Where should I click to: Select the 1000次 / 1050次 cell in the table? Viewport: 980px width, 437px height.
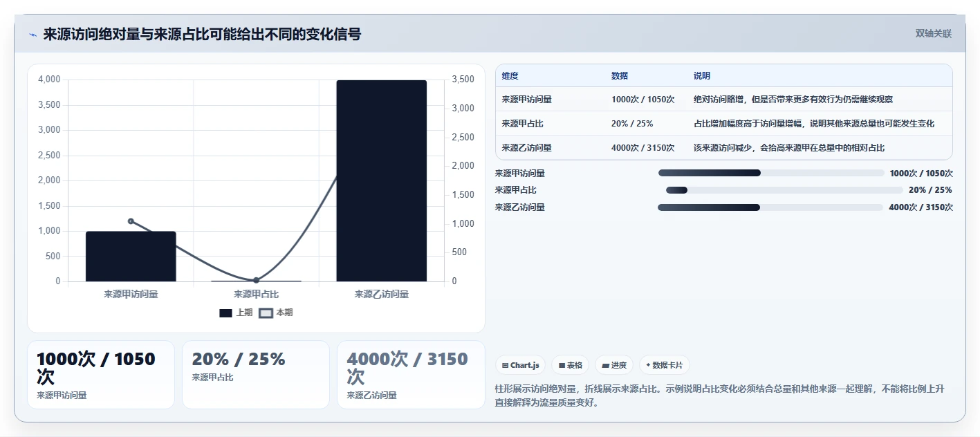coord(642,100)
